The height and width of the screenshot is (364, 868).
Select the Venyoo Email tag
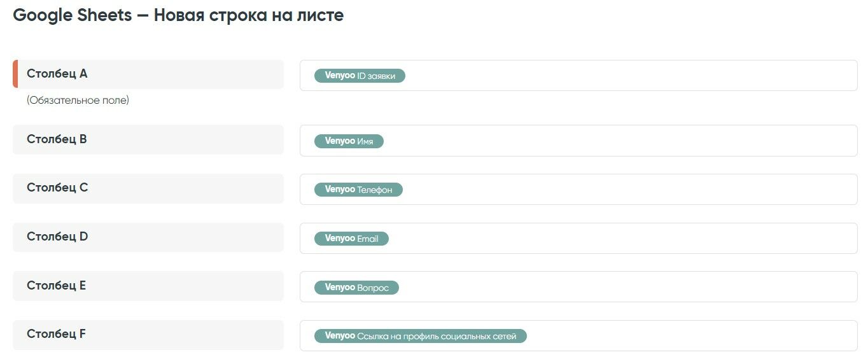click(351, 239)
